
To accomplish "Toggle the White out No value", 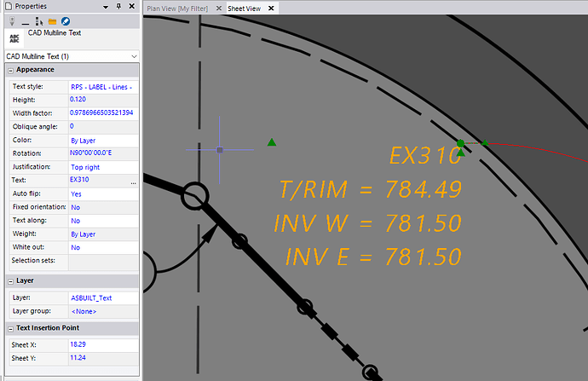I will click(x=103, y=247).
